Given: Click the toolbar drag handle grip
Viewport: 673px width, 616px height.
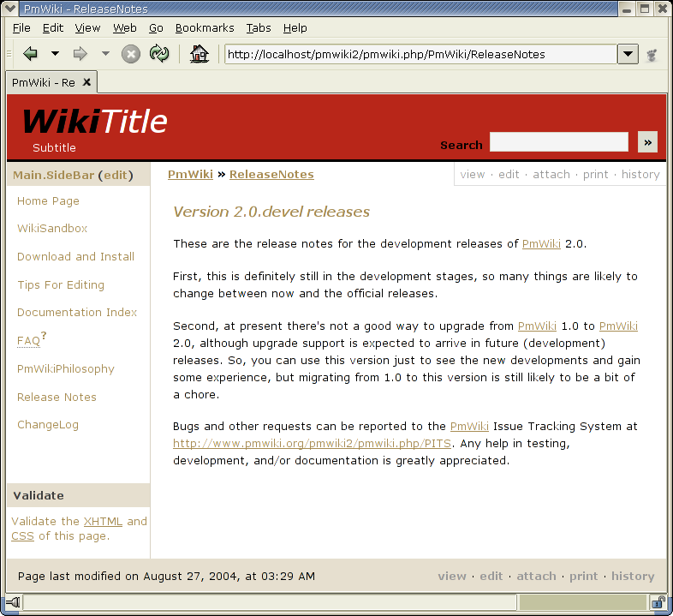Looking at the screenshot, I should tap(9, 54).
